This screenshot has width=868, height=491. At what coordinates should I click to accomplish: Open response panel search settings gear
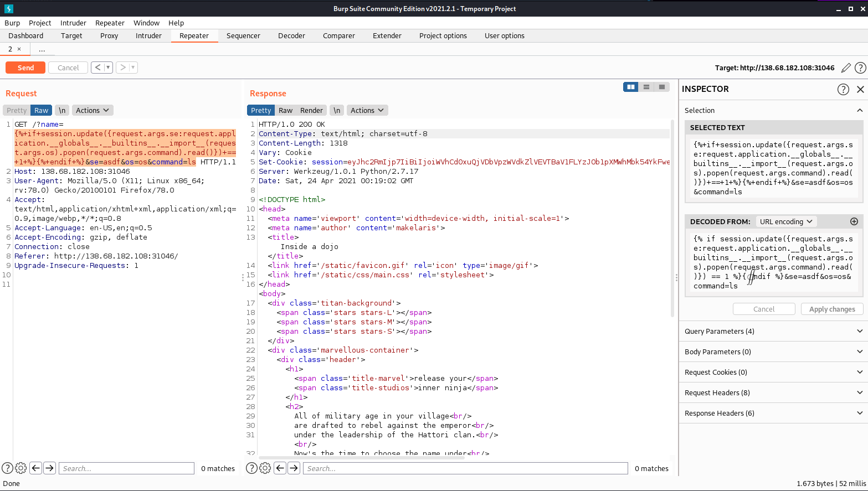[265, 468]
